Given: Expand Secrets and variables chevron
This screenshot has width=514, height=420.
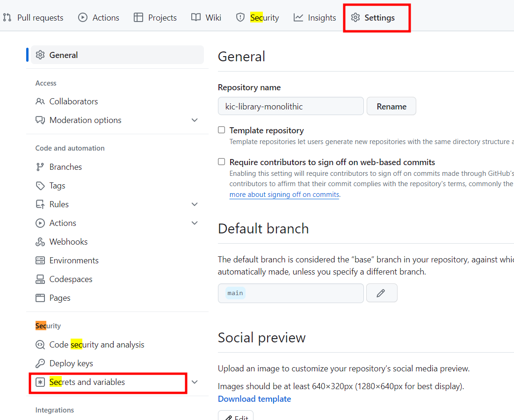Looking at the screenshot, I should coord(195,382).
